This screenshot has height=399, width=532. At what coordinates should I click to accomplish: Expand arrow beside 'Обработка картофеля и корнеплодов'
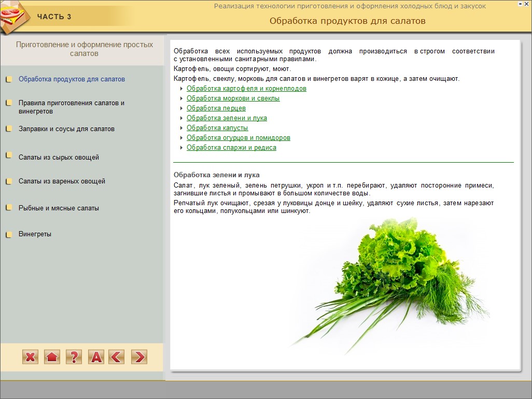point(181,89)
